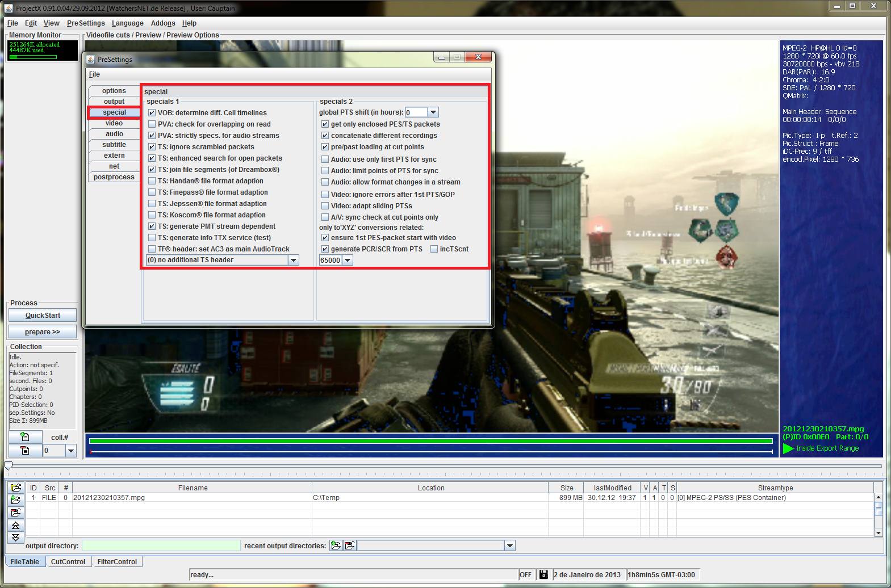891x588 pixels.
Task: Select file row 20121230210357.mpg
Action: point(450,498)
